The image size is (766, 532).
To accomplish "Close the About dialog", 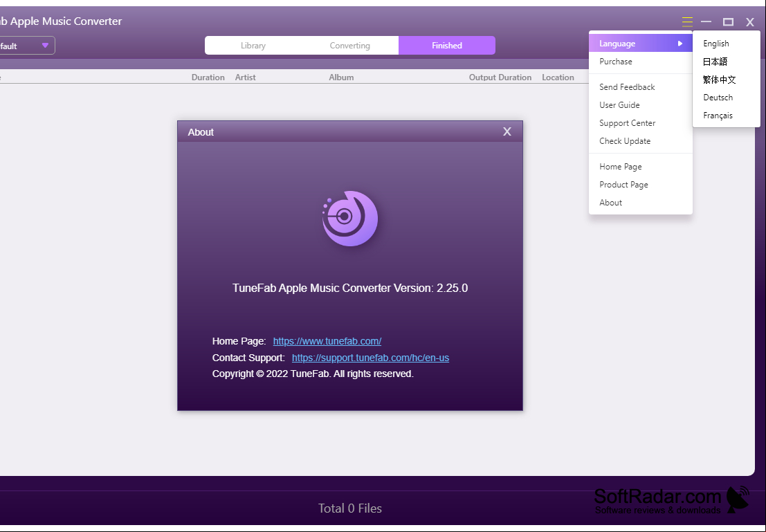I will click(x=507, y=131).
